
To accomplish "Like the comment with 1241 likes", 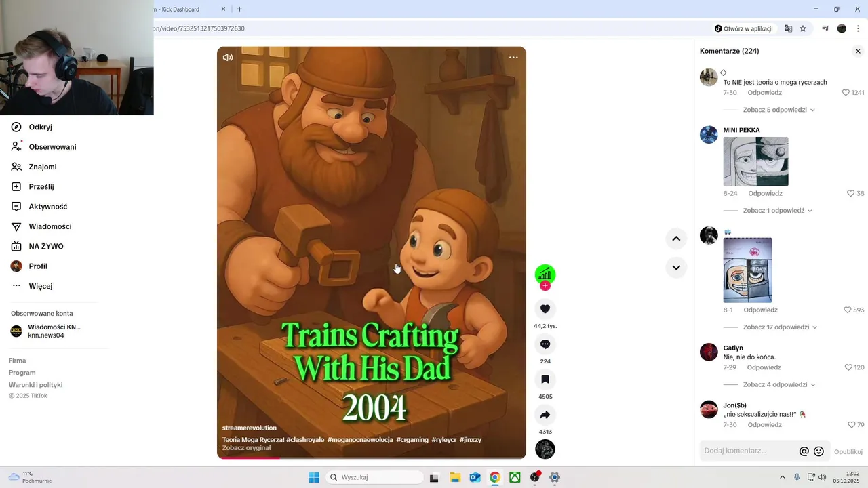I will point(846,93).
